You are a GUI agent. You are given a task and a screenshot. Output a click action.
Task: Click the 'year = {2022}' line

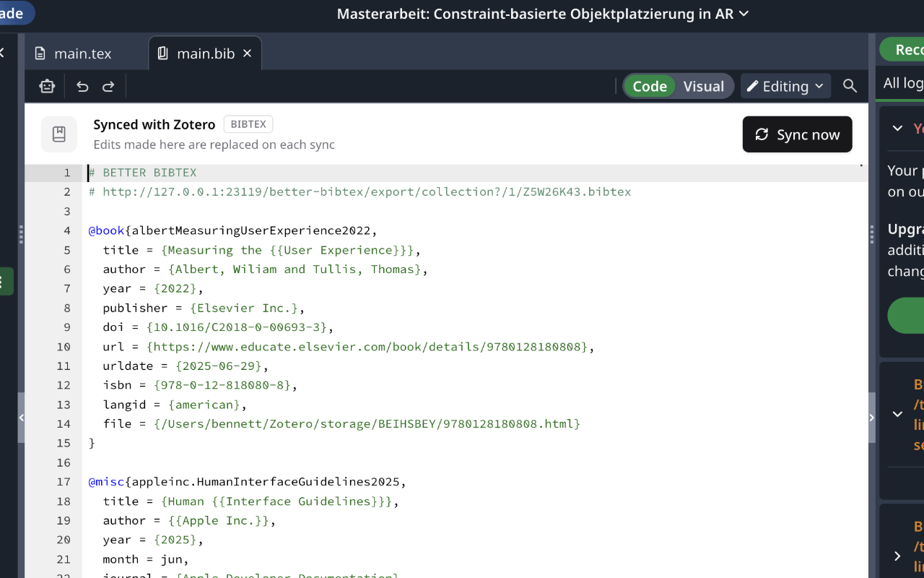pos(154,288)
